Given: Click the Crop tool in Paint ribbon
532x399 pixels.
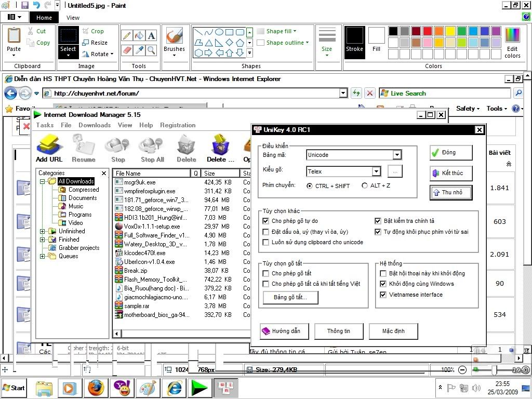Looking at the screenshot, I should [x=93, y=31].
